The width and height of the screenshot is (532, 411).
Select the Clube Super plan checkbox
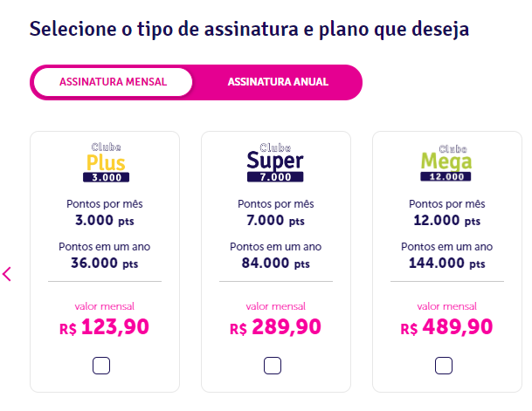click(273, 366)
